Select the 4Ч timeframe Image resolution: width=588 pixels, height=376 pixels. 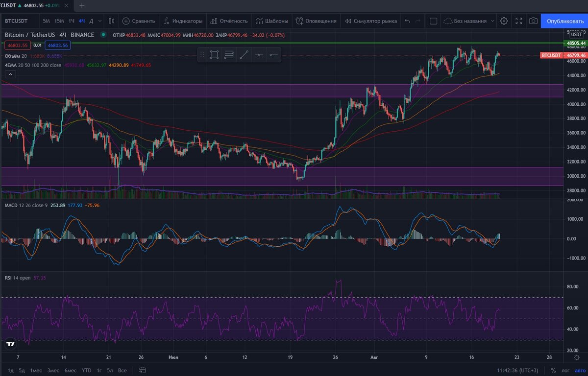tap(82, 21)
